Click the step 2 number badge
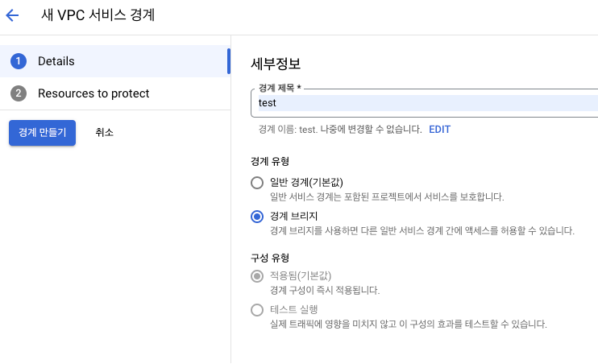This screenshot has height=364, width=598. (19, 93)
